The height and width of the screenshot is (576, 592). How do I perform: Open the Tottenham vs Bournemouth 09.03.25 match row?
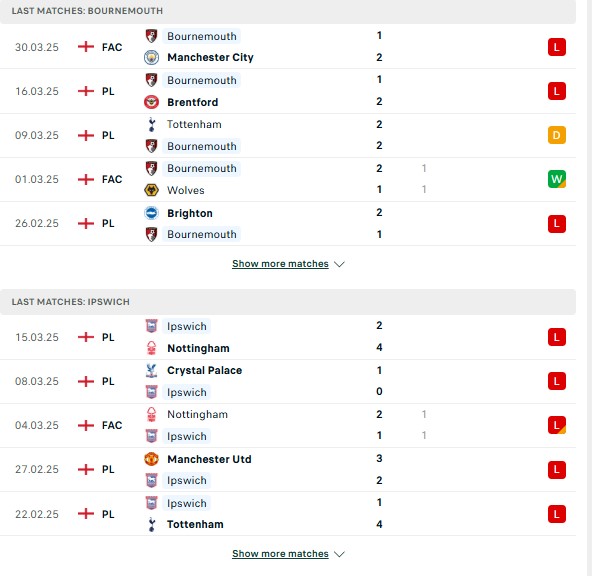(x=288, y=135)
